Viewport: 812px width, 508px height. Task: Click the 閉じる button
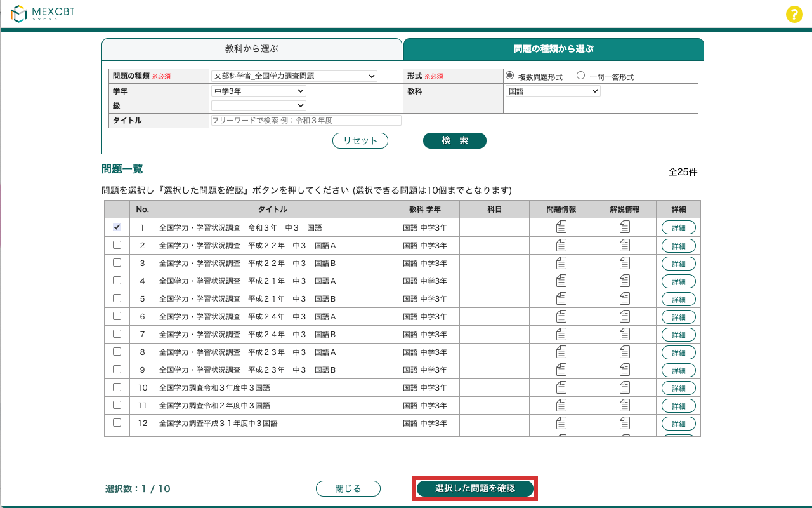pos(348,489)
